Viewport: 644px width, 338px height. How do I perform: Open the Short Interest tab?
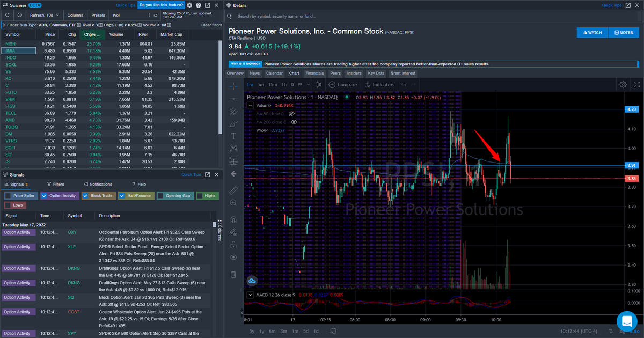pyautogui.click(x=402, y=73)
